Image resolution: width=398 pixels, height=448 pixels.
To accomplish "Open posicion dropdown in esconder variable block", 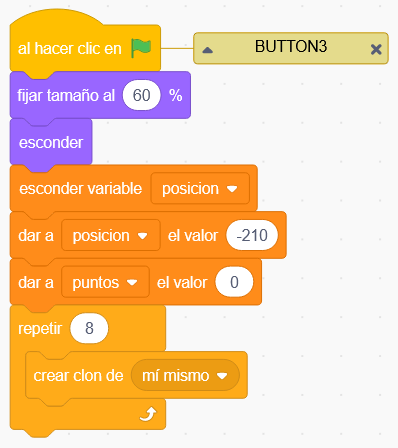I will tap(200, 189).
